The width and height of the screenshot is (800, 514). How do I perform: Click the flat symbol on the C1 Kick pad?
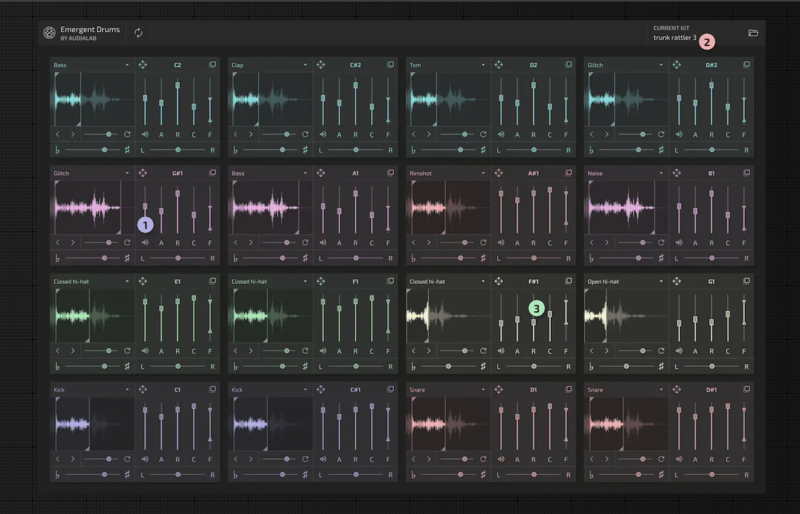click(57, 474)
